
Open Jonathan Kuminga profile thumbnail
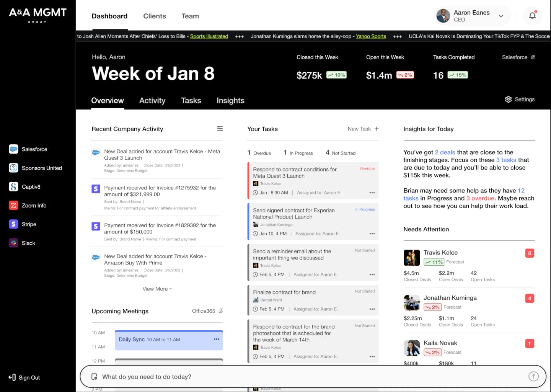[412, 303]
